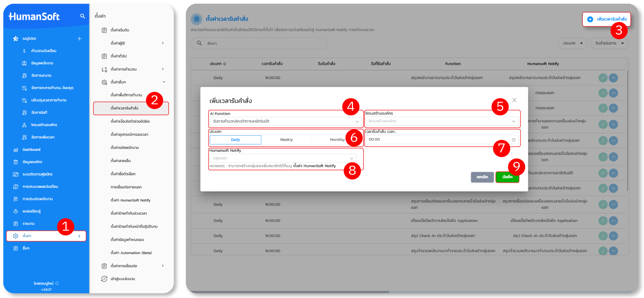
Task: Click the green บันทึก save button
Action: (x=507, y=177)
